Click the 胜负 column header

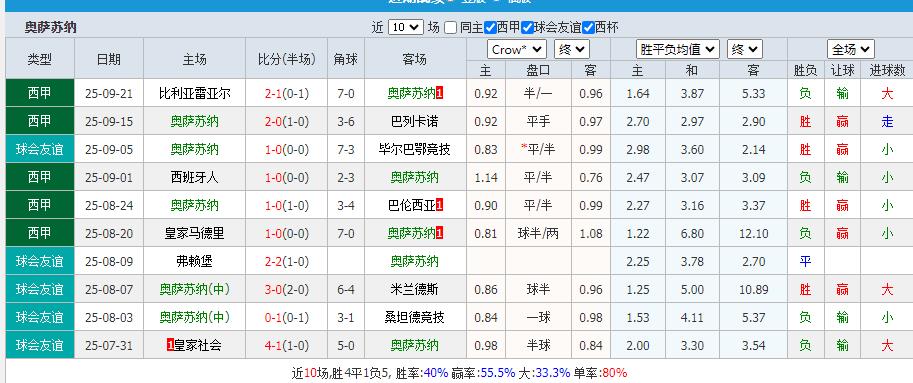click(x=805, y=70)
